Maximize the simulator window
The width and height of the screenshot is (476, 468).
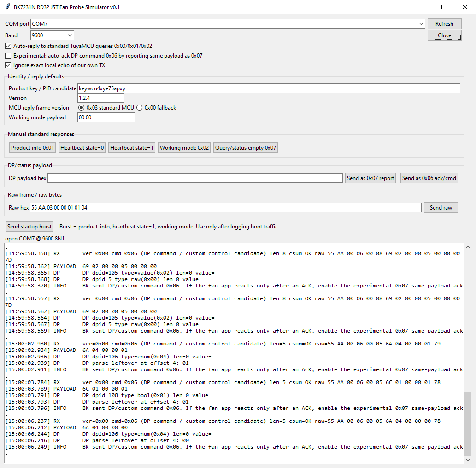coord(444,7)
